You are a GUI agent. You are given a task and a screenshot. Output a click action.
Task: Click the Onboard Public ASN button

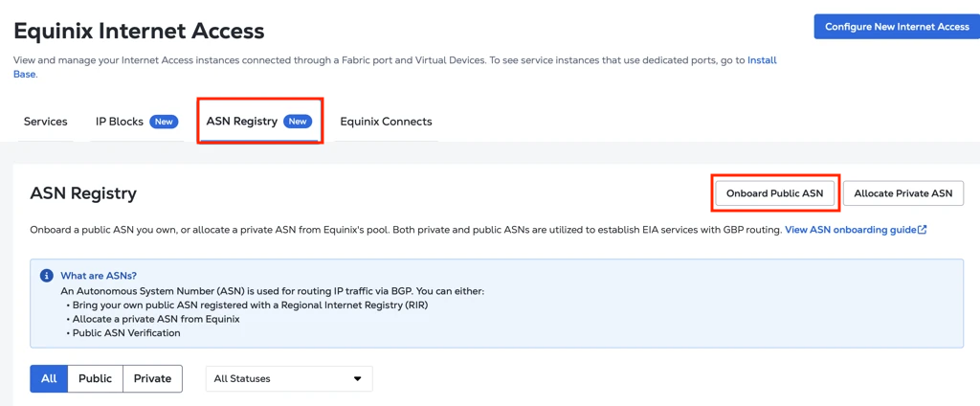[775, 193]
